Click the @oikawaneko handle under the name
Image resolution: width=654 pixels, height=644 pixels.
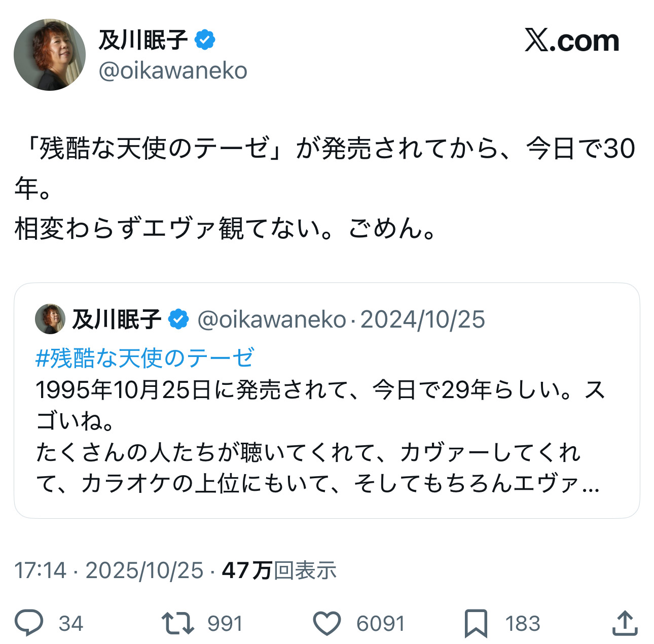[173, 71]
